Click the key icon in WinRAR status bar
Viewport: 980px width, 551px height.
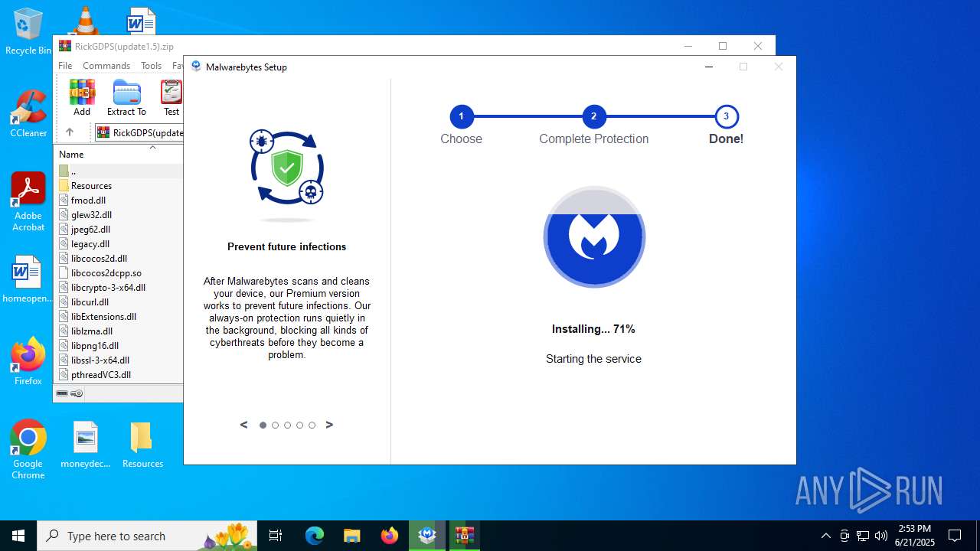(x=77, y=393)
